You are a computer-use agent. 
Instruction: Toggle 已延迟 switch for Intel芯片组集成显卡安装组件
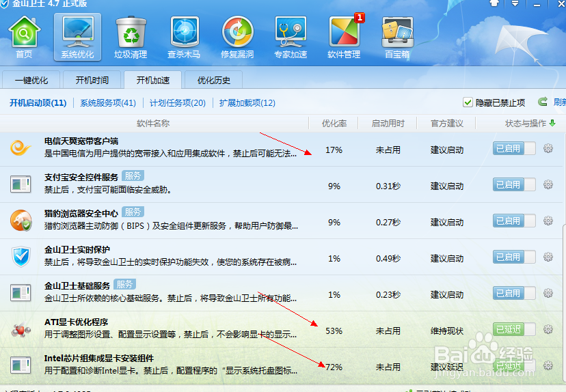click(x=514, y=365)
